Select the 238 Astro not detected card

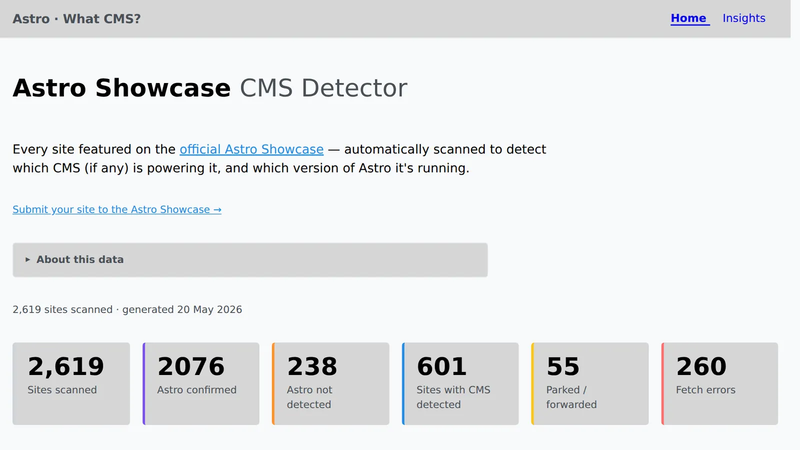pyautogui.click(x=331, y=384)
